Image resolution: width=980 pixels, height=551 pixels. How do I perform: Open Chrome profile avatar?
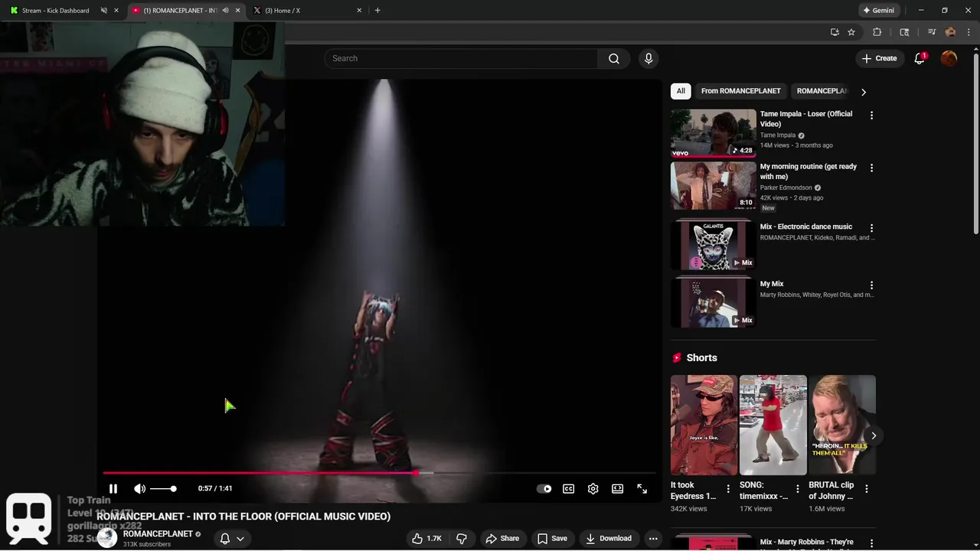click(950, 32)
